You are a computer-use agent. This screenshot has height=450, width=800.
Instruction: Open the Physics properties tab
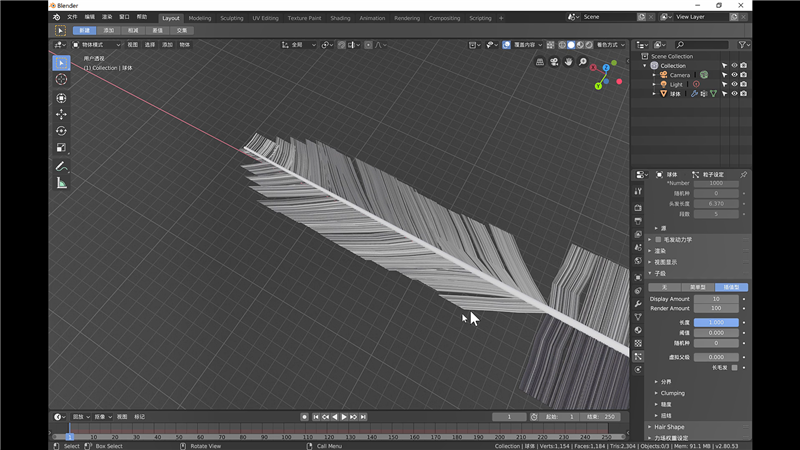click(638, 369)
